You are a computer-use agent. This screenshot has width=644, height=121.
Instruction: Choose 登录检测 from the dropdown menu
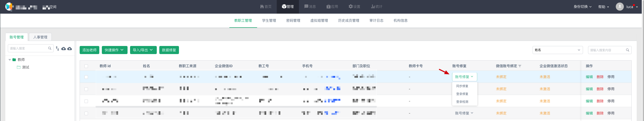462,102
